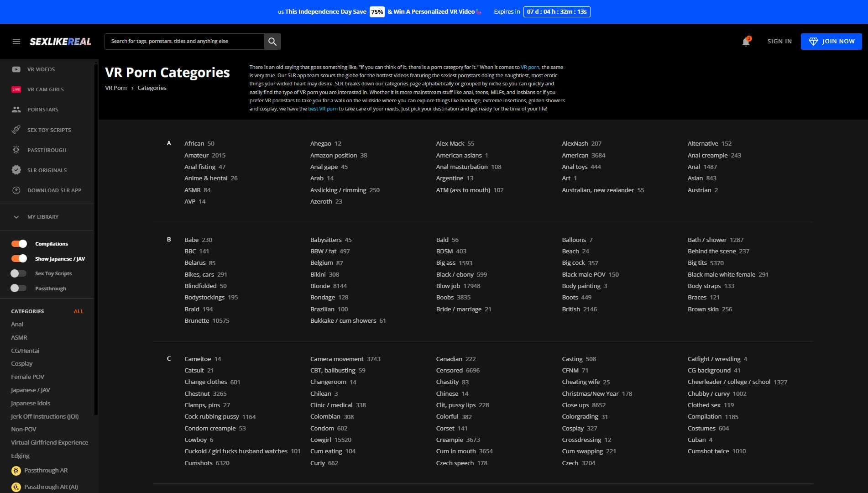Toggle the Show Japanese / JAV switch

[19, 259]
